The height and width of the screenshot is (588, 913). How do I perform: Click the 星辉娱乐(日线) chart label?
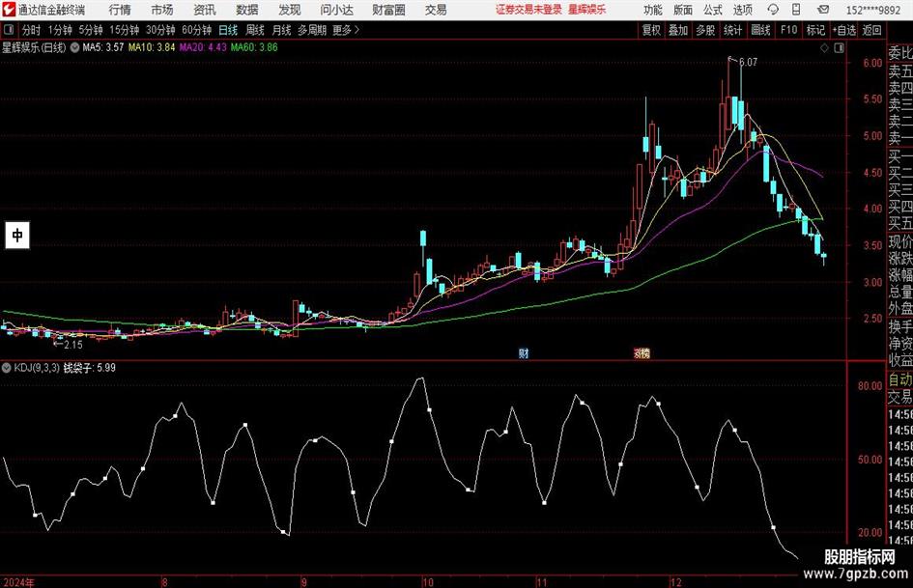34,47
